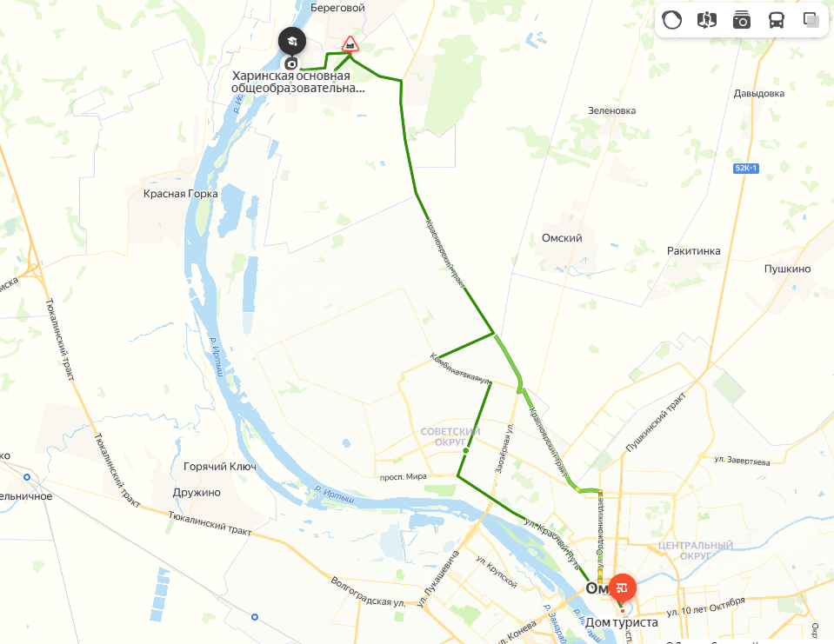Viewport: 834px width, 644px height.
Task: Click the Советский округ district label
Action: click(450, 437)
